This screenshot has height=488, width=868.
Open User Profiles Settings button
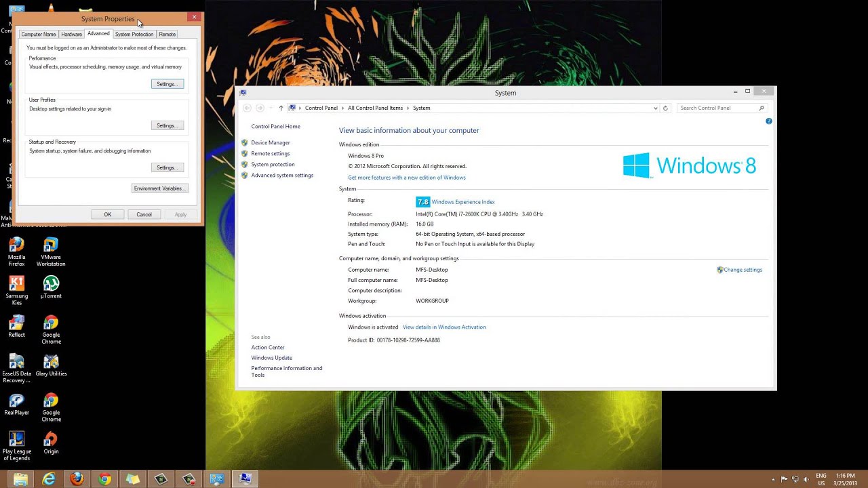point(167,125)
